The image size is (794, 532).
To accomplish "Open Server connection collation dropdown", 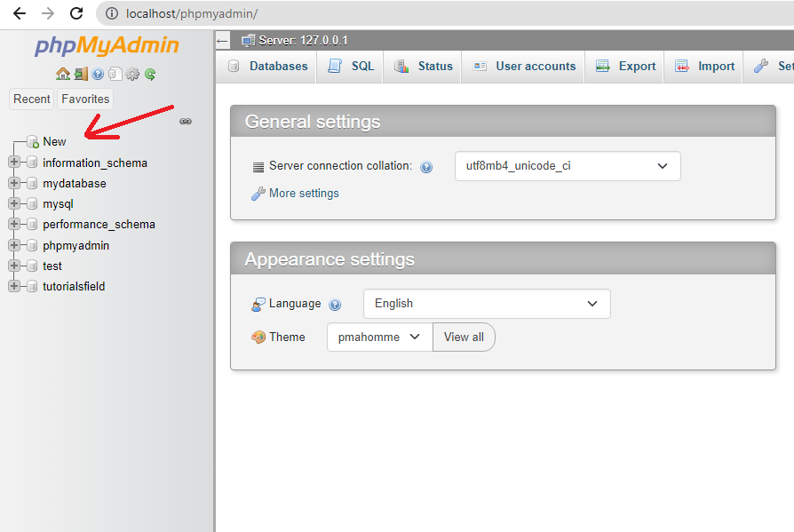I will click(x=568, y=166).
